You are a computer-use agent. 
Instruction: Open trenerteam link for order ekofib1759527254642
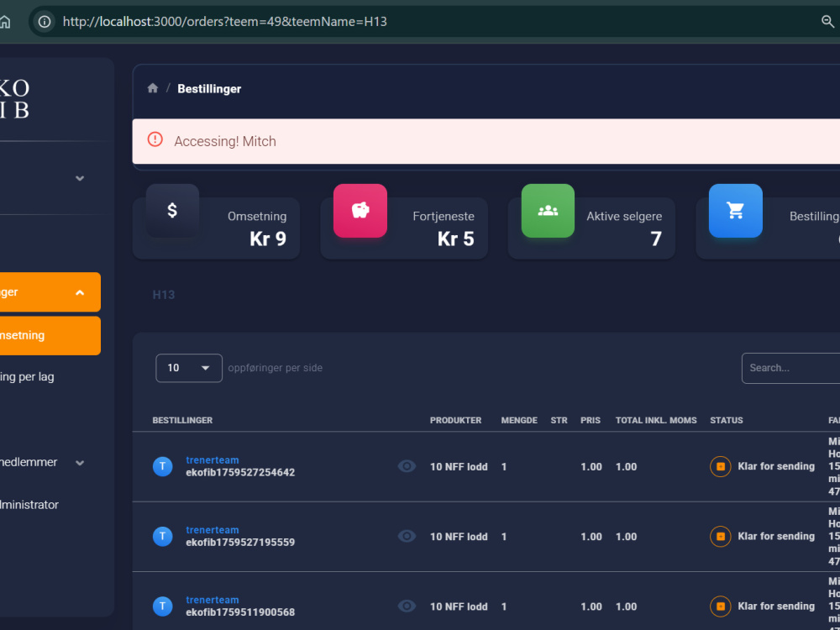tap(213, 460)
